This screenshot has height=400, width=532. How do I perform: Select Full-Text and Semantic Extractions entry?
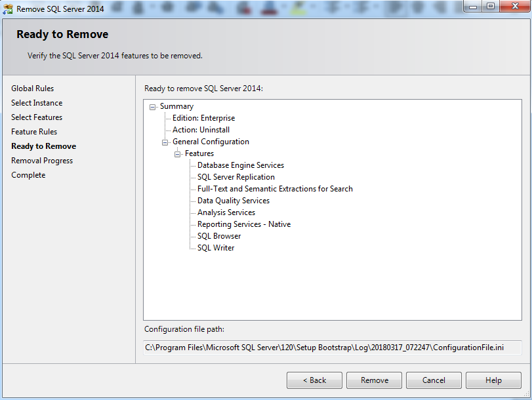(275, 189)
